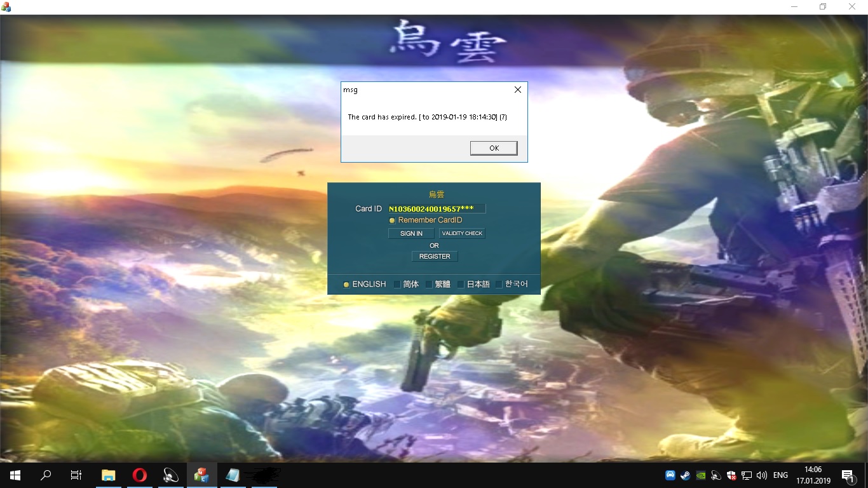Image resolution: width=868 pixels, height=488 pixels.
Task: Click the VALIDITY CHECK button
Action: point(462,233)
